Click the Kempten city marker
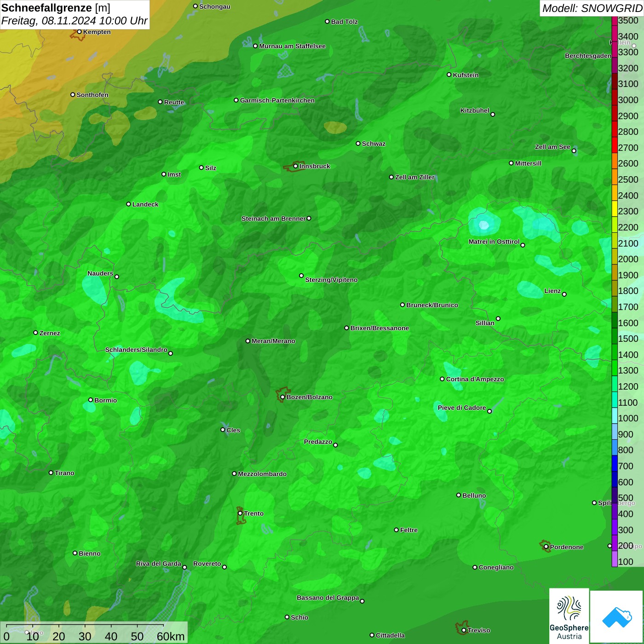Image resolution: width=644 pixels, height=644 pixels. click(x=79, y=32)
